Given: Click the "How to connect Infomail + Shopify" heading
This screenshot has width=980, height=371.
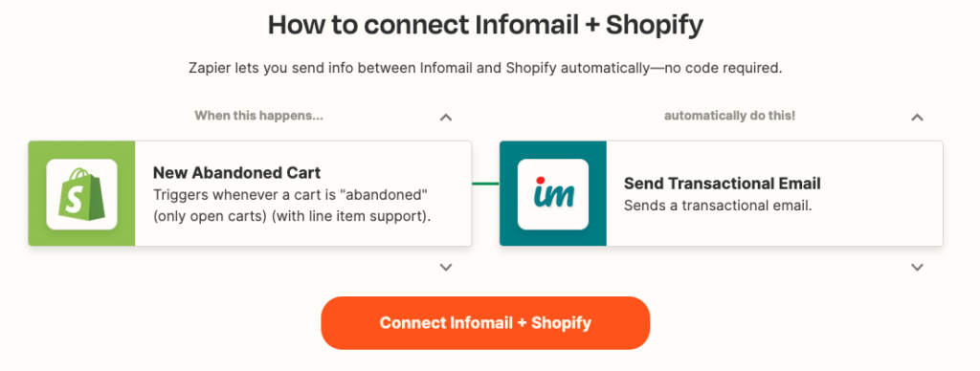Looking at the screenshot, I should pyautogui.click(x=485, y=25).
